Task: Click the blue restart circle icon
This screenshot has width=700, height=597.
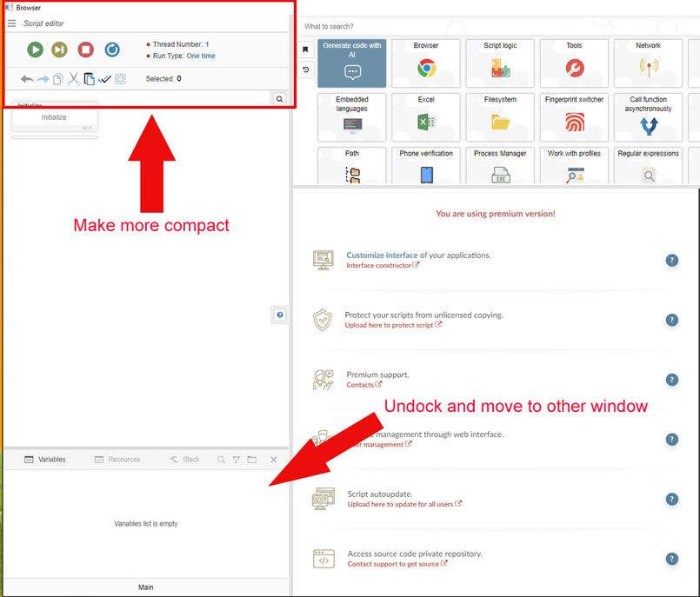Action: coord(112,50)
